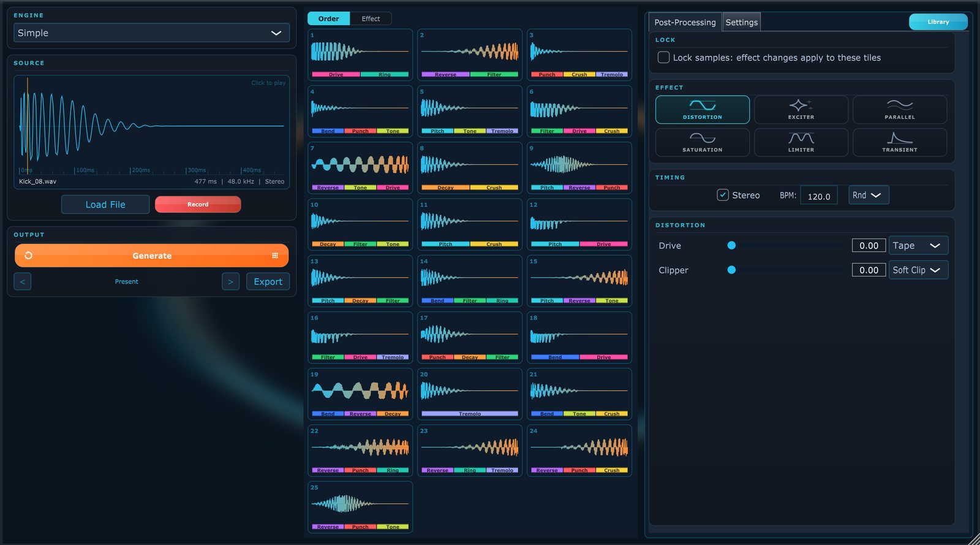Go to next output with right arrow
Image resolution: width=980 pixels, height=545 pixels.
[x=230, y=281]
